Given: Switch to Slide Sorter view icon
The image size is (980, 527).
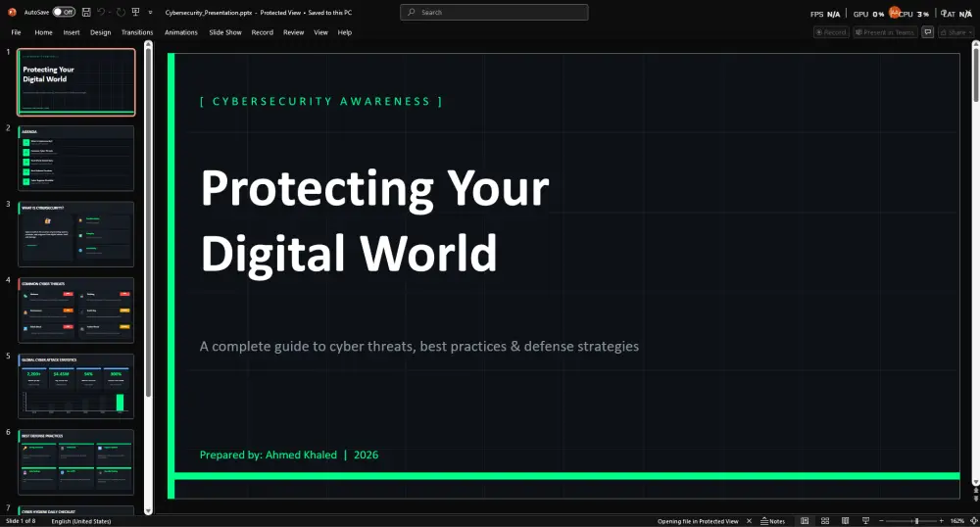Looking at the screenshot, I should point(825,521).
